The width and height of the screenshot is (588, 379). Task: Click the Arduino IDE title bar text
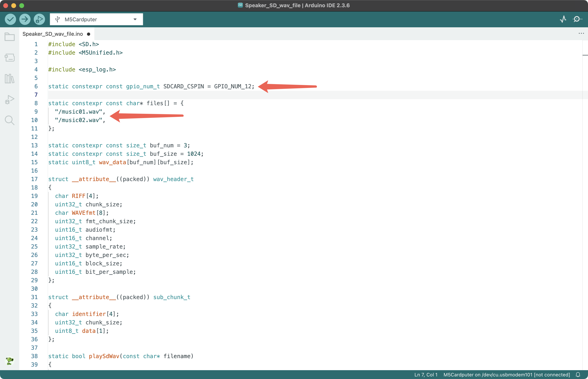(297, 5)
